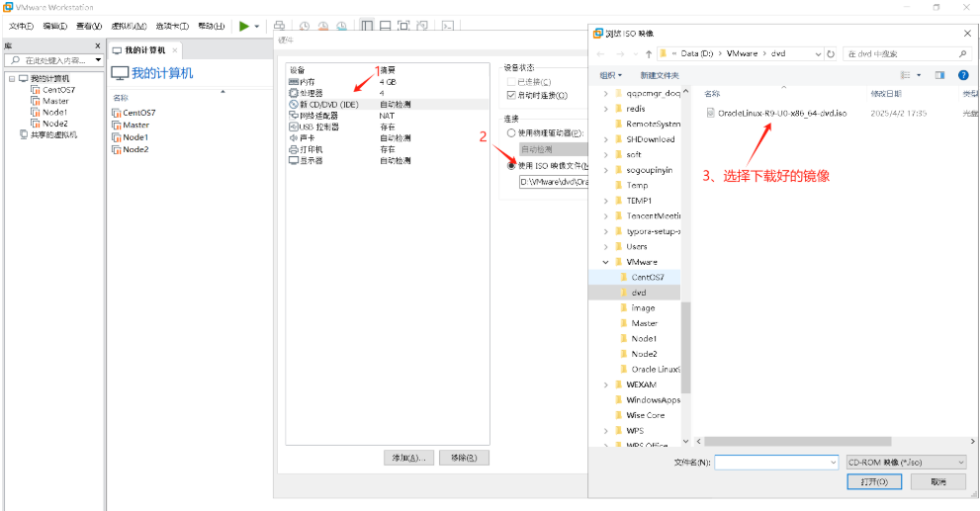The height and width of the screenshot is (511, 980).
Task: Open snapshot manager using third clock icon
Action: coord(342,27)
